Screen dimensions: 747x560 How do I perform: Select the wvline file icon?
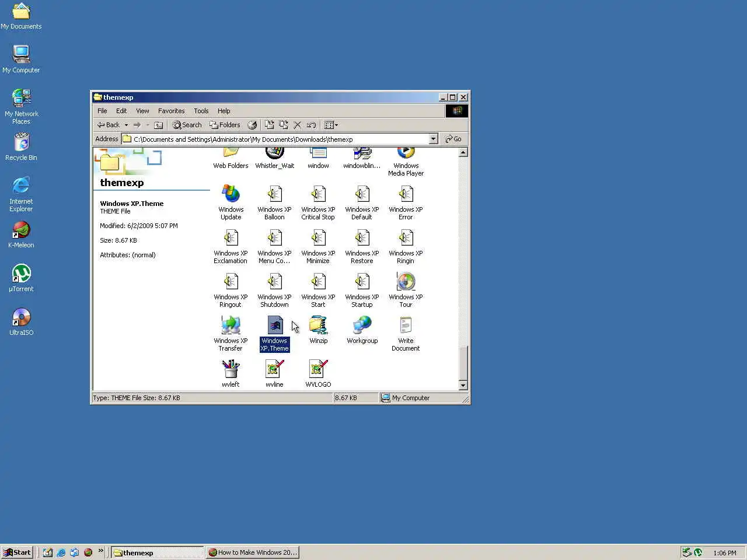click(275, 373)
